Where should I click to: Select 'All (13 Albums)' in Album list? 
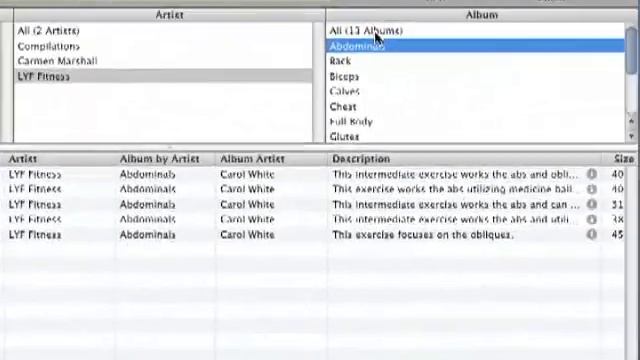[x=475, y=31]
